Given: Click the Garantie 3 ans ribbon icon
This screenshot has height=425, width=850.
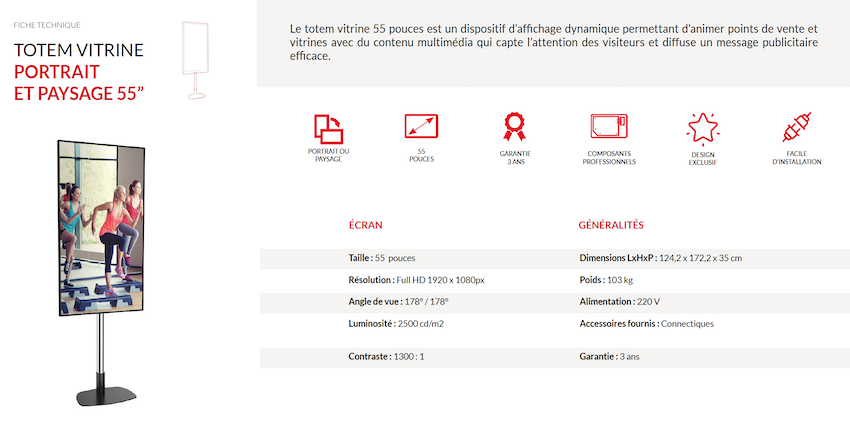Looking at the screenshot, I should point(514,127).
